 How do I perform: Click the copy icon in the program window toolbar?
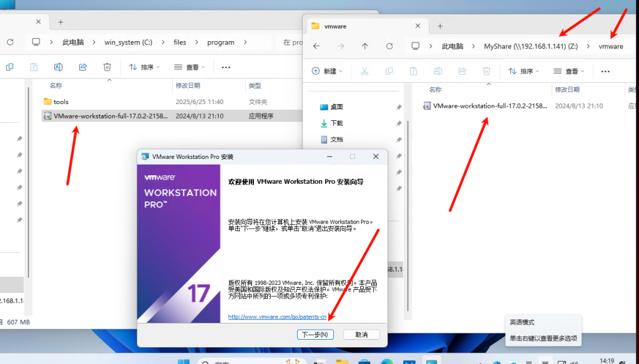10,67
